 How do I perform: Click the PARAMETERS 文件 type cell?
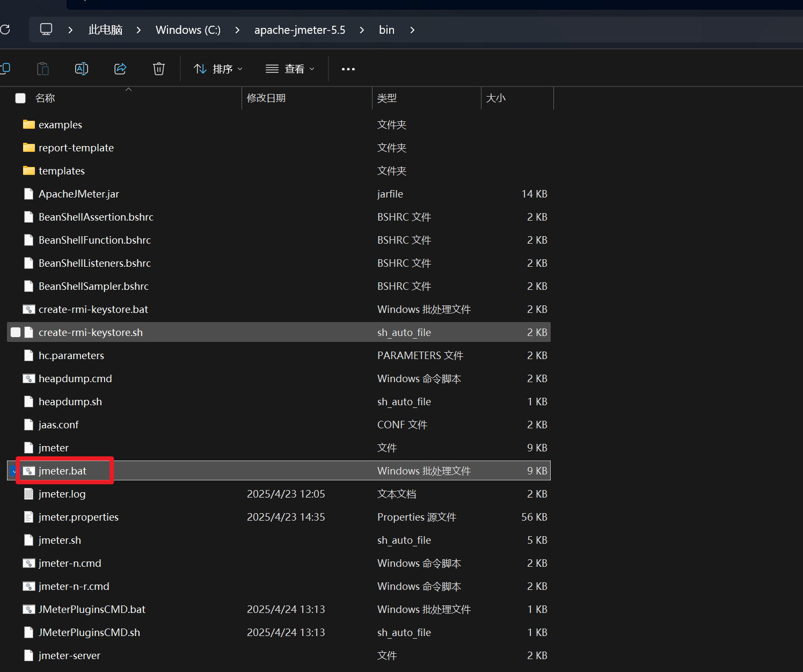[420, 355]
